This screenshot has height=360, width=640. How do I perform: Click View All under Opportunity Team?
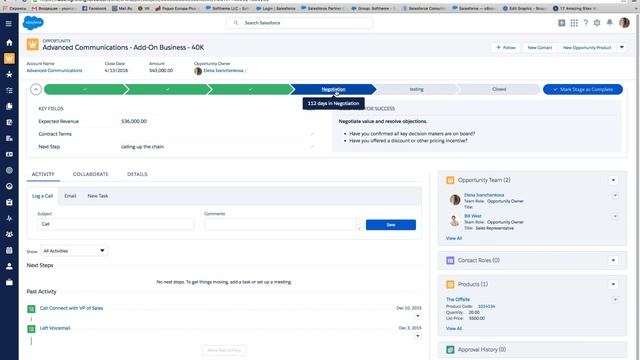(x=454, y=238)
